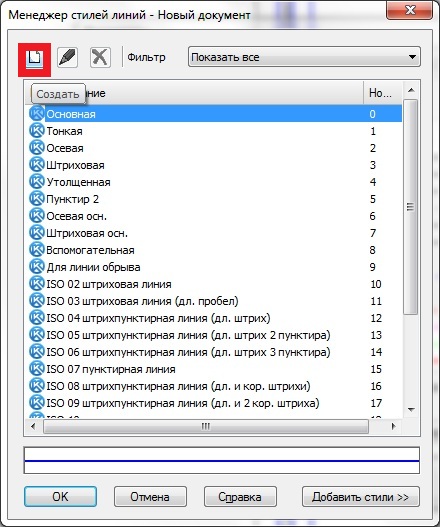Select the Штриховая осн. line style
The image size is (440, 527).
click(215, 233)
